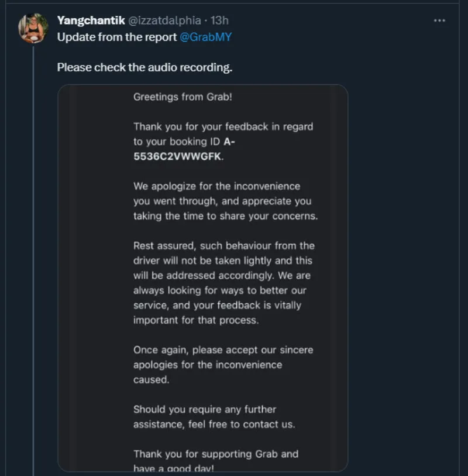468x476 pixels.
Task: Click the "We apologize for the inconvenience" line
Action: [216, 186]
